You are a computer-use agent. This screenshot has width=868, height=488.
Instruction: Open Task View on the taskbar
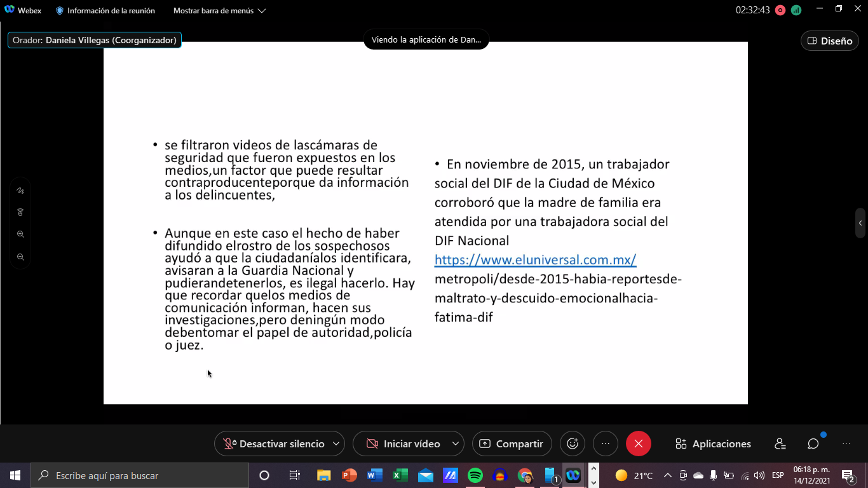(x=294, y=475)
